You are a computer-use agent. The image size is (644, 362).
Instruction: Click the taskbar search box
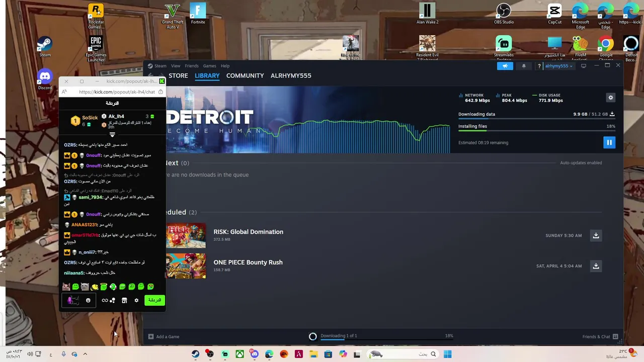403,354
